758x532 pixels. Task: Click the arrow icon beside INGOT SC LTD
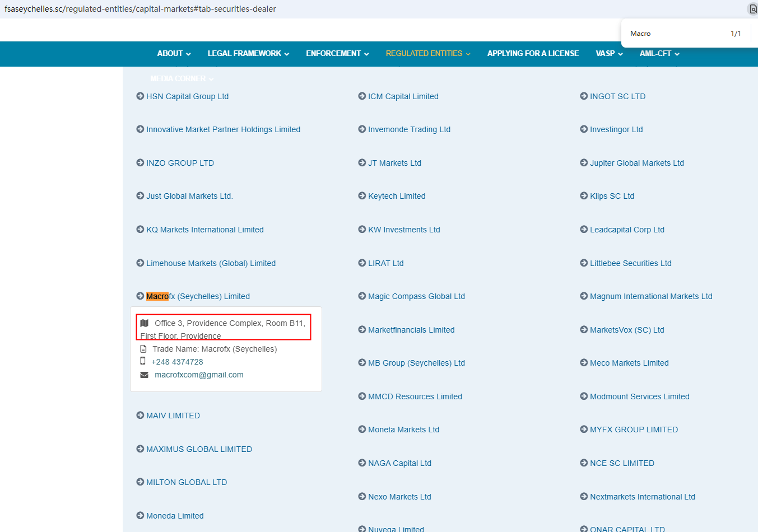(x=584, y=96)
